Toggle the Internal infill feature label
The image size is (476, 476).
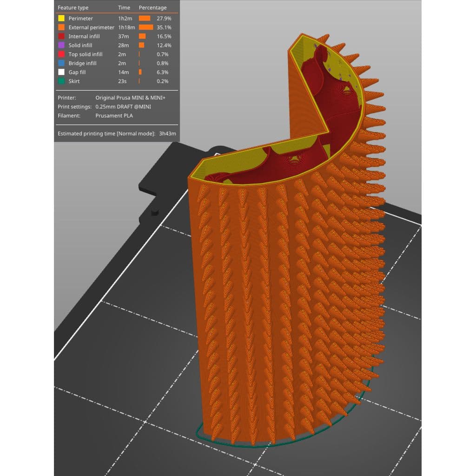coord(84,36)
